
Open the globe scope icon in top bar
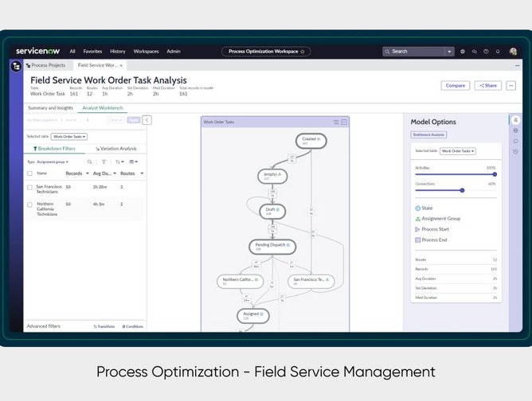[x=463, y=52]
